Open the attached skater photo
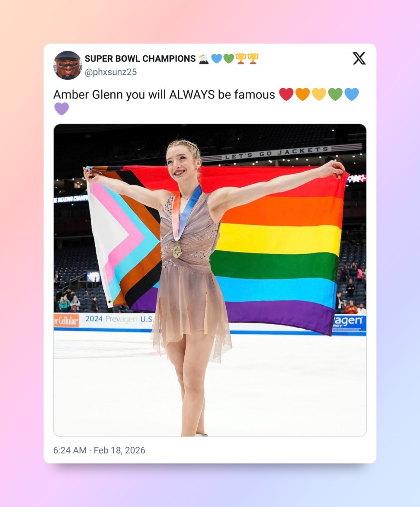420x507 pixels. pyautogui.click(x=210, y=281)
